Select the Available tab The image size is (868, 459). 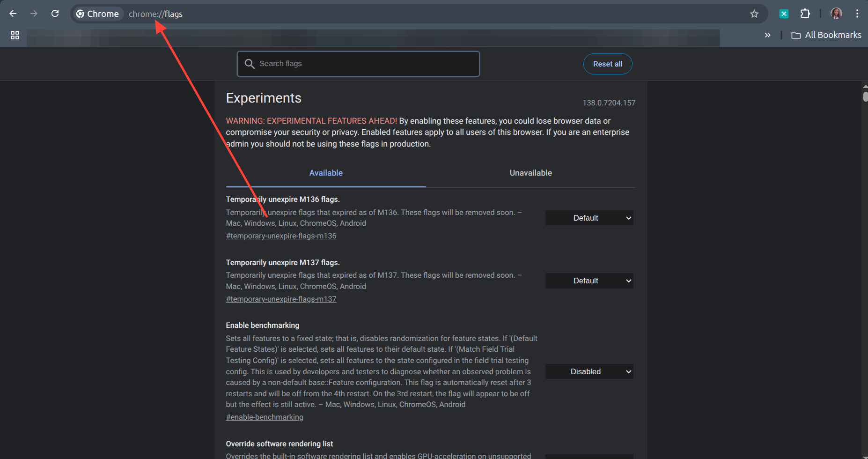pyautogui.click(x=325, y=173)
